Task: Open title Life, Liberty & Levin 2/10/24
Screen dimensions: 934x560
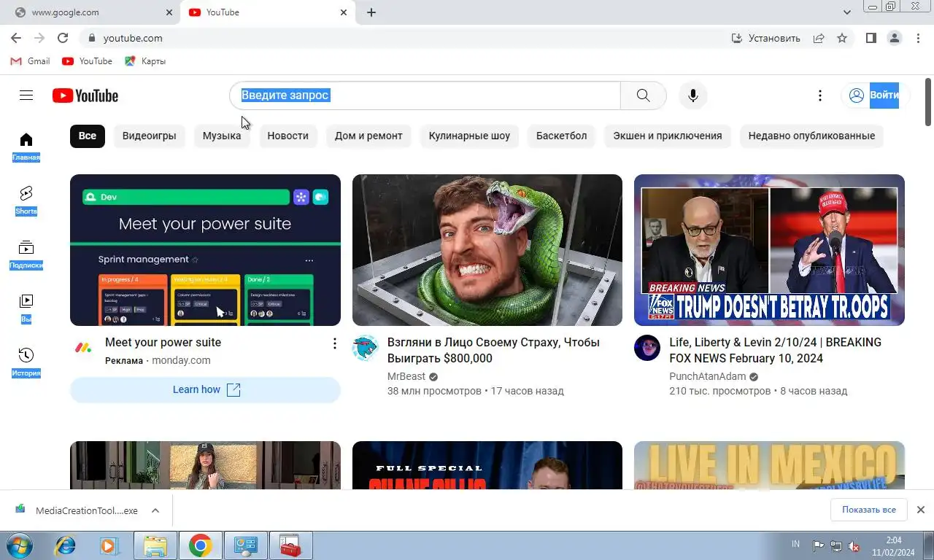Action: coord(775,350)
